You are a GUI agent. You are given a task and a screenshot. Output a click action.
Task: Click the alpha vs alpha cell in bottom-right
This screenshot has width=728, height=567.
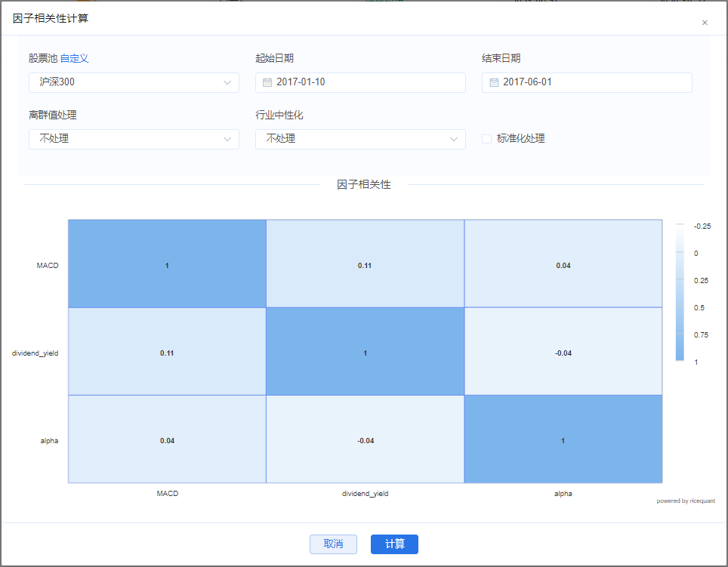pyautogui.click(x=563, y=440)
